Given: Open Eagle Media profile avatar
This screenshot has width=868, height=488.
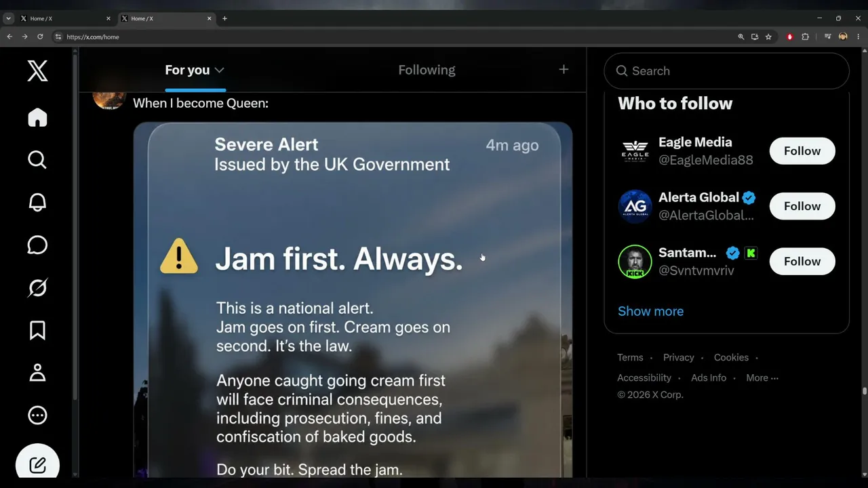Looking at the screenshot, I should [x=635, y=150].
